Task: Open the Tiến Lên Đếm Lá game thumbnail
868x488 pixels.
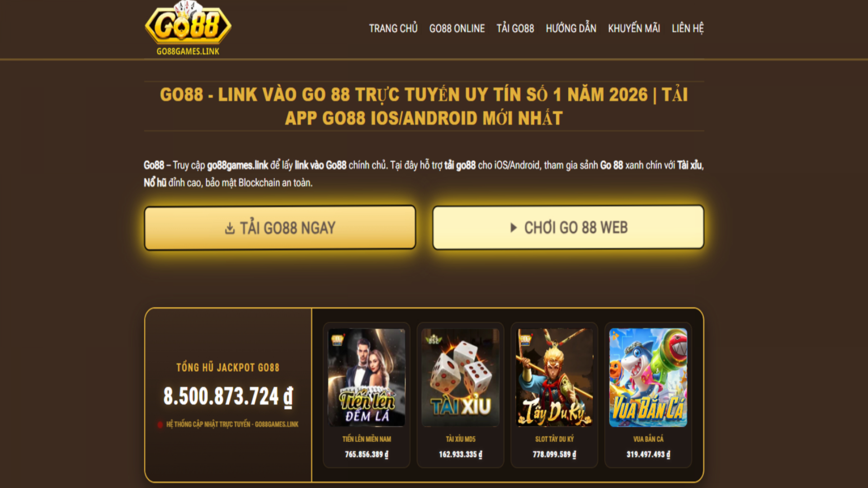Action: 366,378
